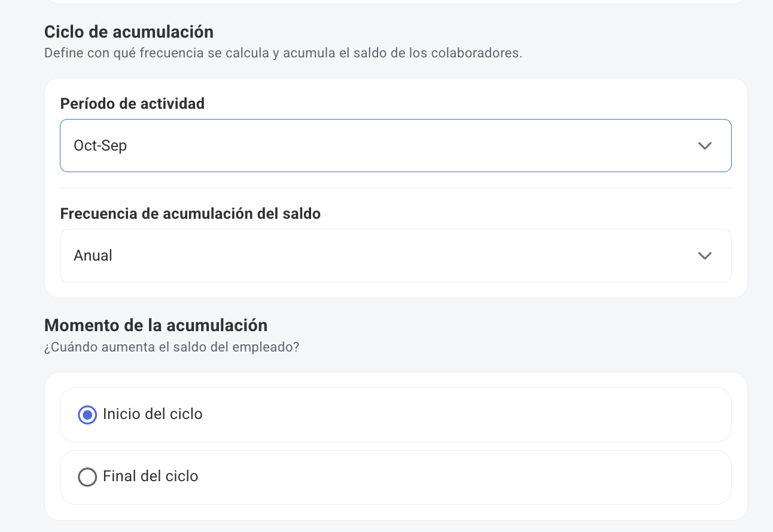Click the Final del ciclo text label
The image size is (773, 532).
coord(150,476)
